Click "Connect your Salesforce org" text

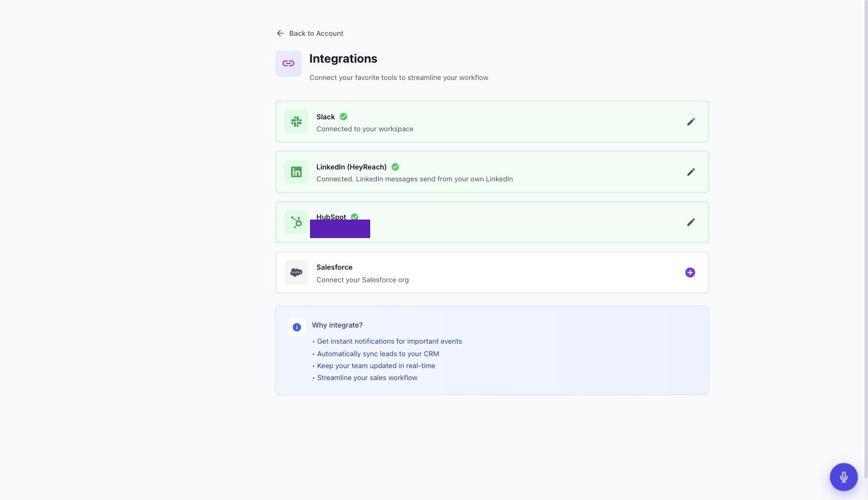[x=362, y=280]
